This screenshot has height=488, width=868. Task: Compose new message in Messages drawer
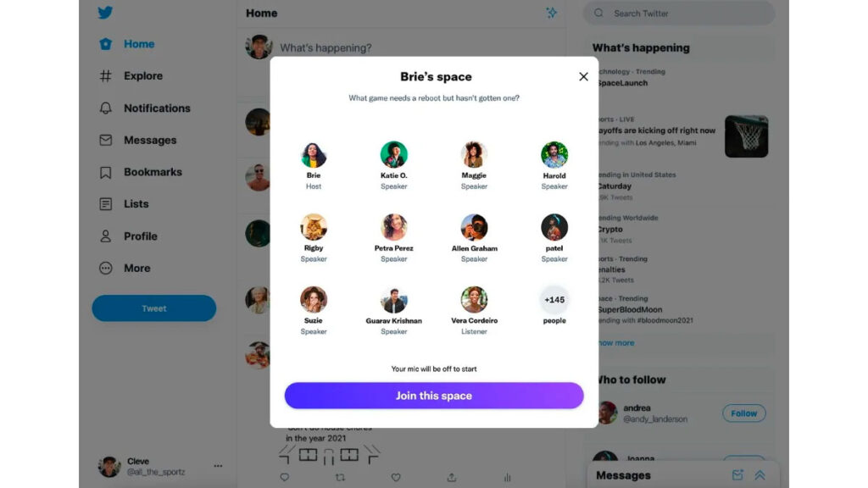tap(737, 475)
